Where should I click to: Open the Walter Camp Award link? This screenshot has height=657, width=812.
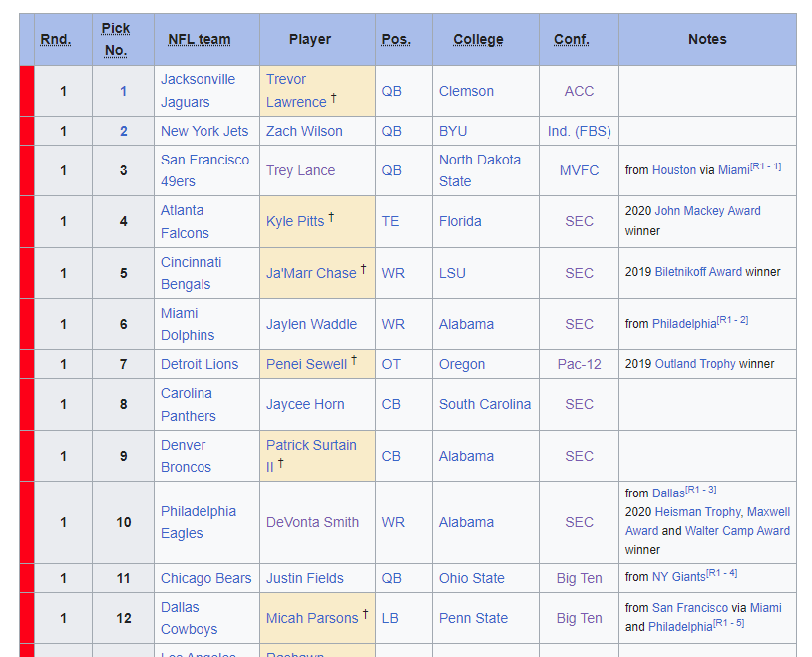pos(737,531)
